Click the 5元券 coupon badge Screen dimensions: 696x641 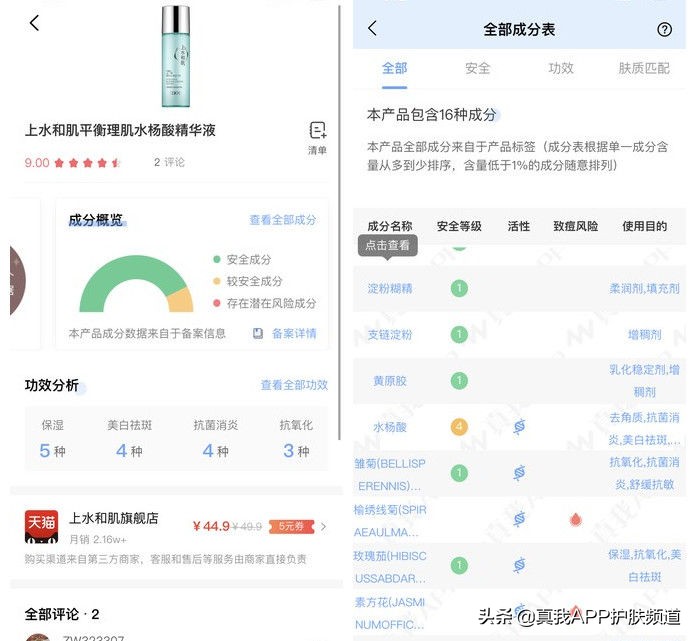(291, 526)
